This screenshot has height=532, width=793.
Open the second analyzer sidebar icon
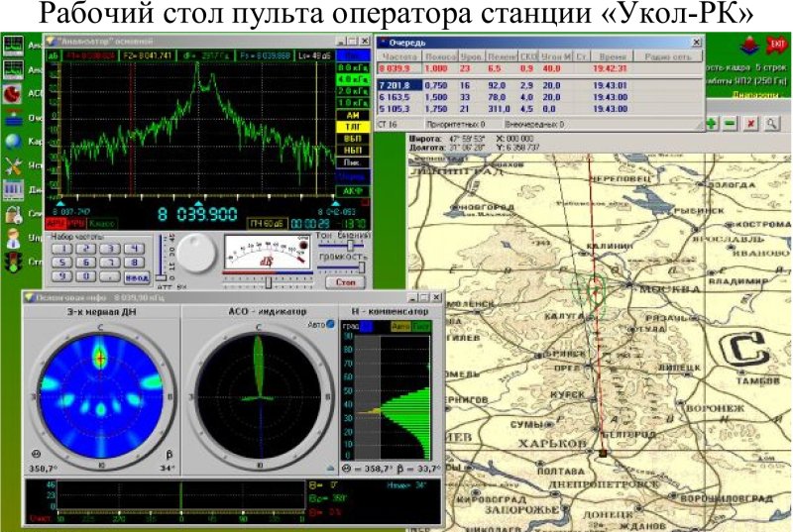coord(13,69)
